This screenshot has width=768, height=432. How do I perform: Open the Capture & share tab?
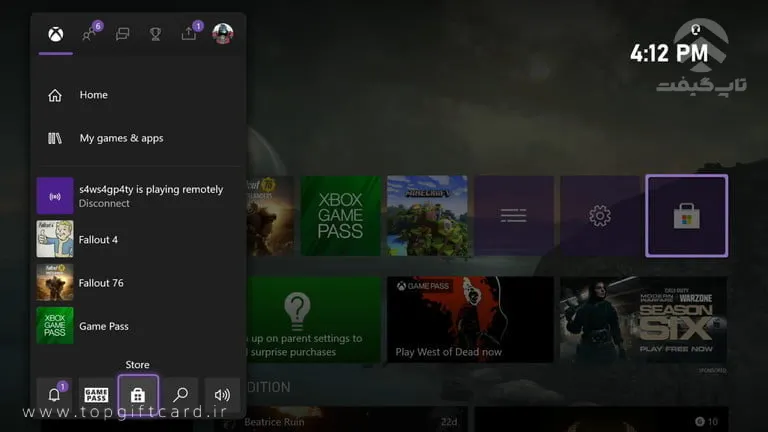tap(189, 34)
